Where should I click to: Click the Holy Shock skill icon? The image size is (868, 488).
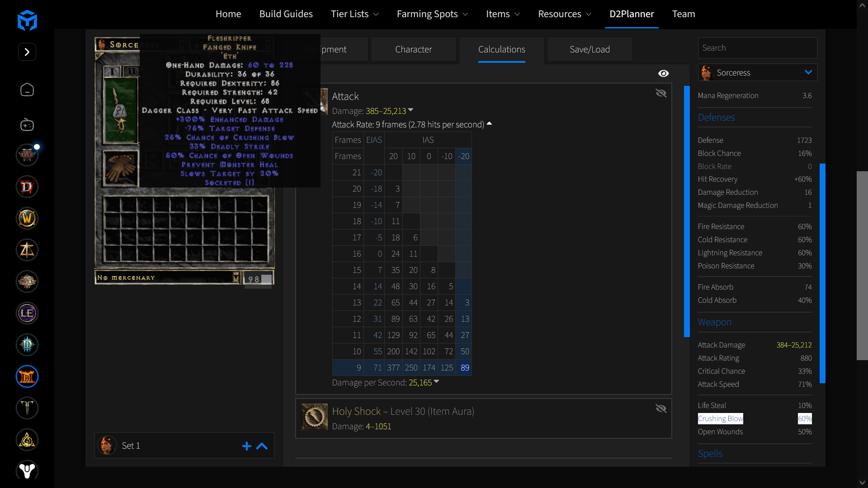pyautogui.click(x=315, y=417)
